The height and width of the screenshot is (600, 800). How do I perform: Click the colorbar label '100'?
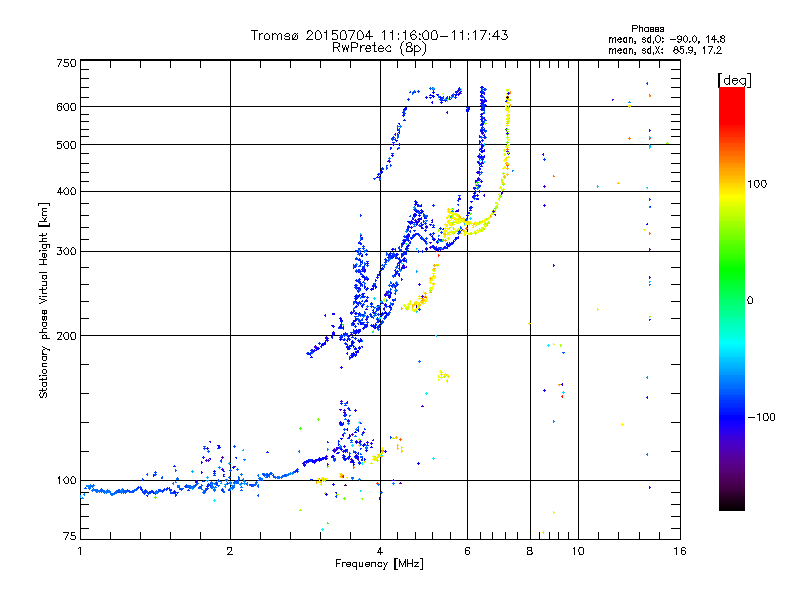tap(757, 184)
